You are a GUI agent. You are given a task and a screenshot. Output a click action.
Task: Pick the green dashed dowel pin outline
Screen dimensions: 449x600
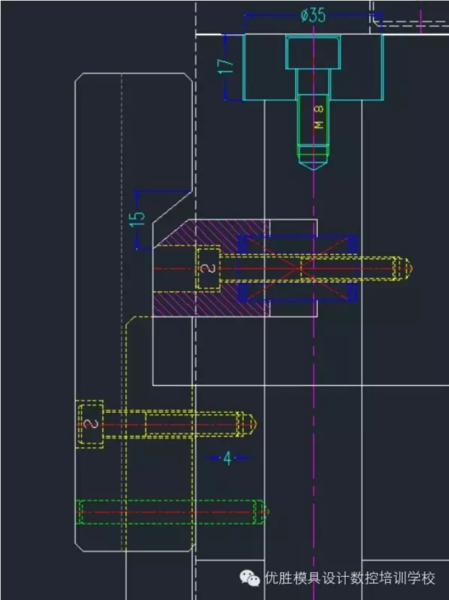pos(172,512)
